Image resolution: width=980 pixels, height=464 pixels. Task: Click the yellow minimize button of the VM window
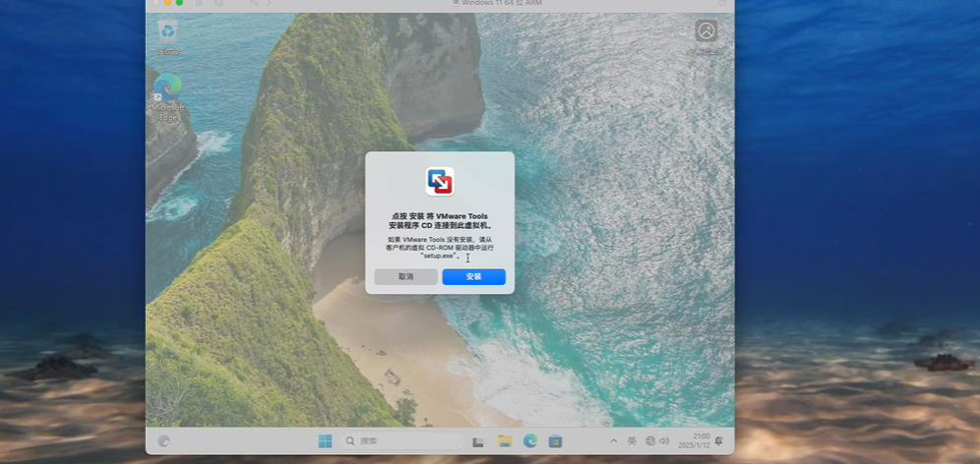pos(167,3)
